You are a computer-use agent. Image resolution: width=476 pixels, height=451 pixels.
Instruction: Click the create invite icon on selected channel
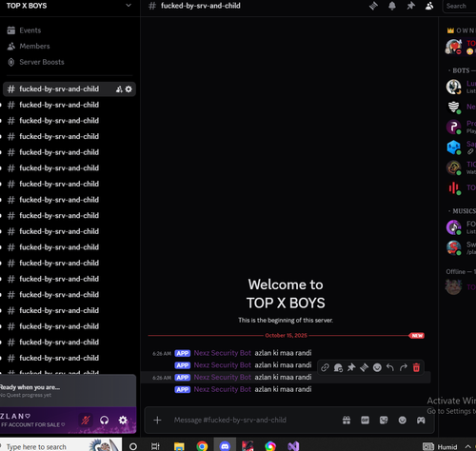[x=119, y=89]
